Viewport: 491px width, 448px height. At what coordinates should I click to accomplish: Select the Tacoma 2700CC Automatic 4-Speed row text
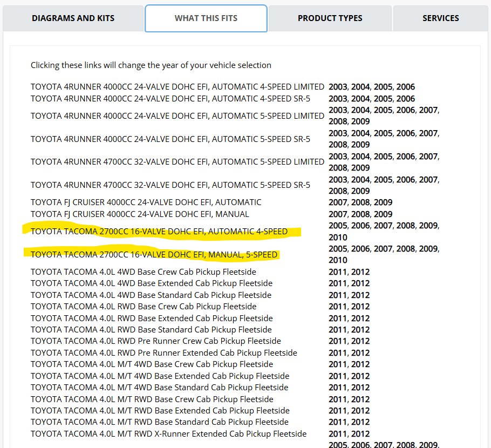pos(159,232)
